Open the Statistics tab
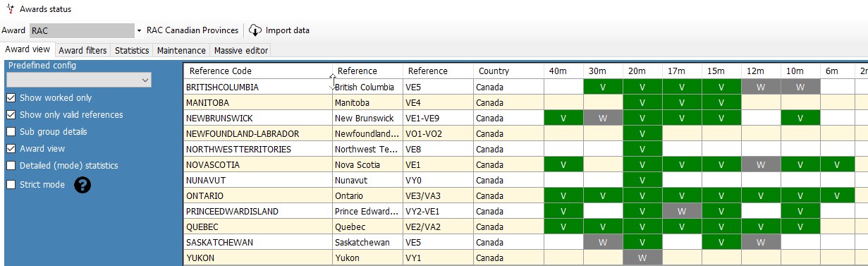 pyautogui.click(x=132, y=50)
